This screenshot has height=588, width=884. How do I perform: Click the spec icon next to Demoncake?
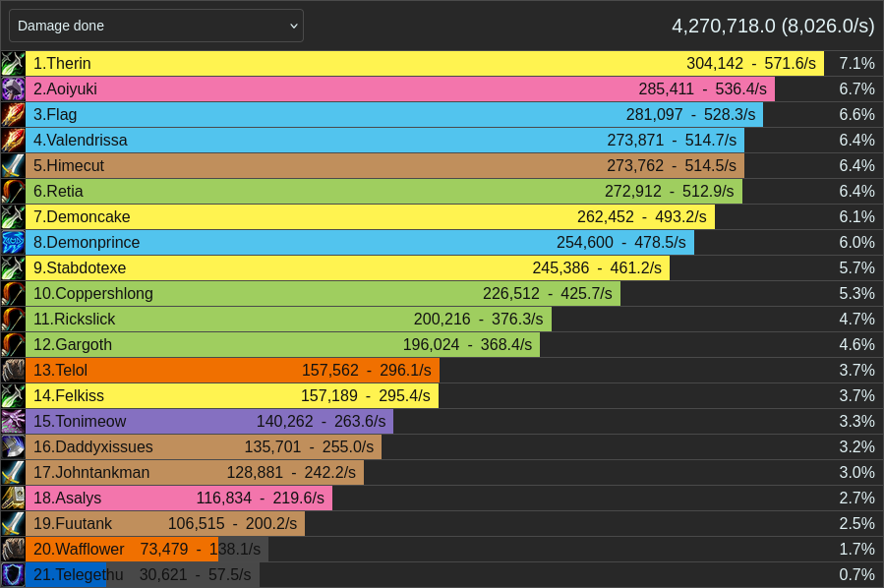click(x=13, y=217)
